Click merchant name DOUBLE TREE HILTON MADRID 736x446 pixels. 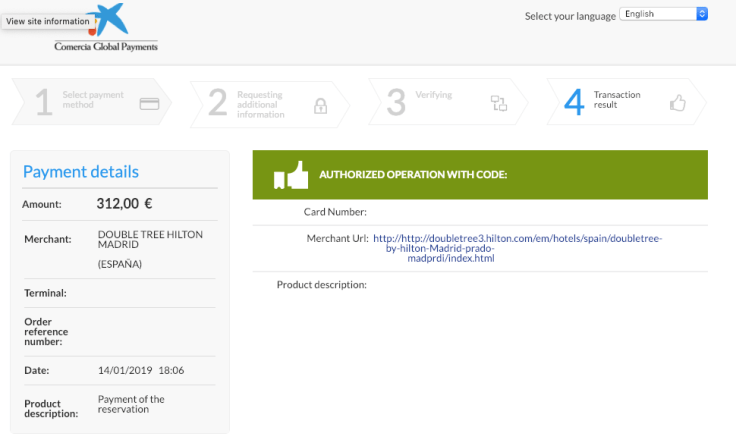[150, 239]
